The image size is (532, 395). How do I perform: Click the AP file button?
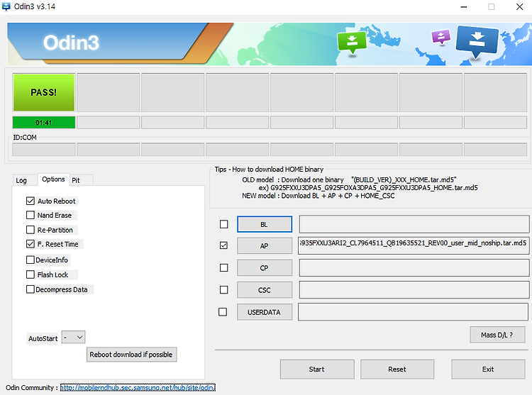coord(265,246)
